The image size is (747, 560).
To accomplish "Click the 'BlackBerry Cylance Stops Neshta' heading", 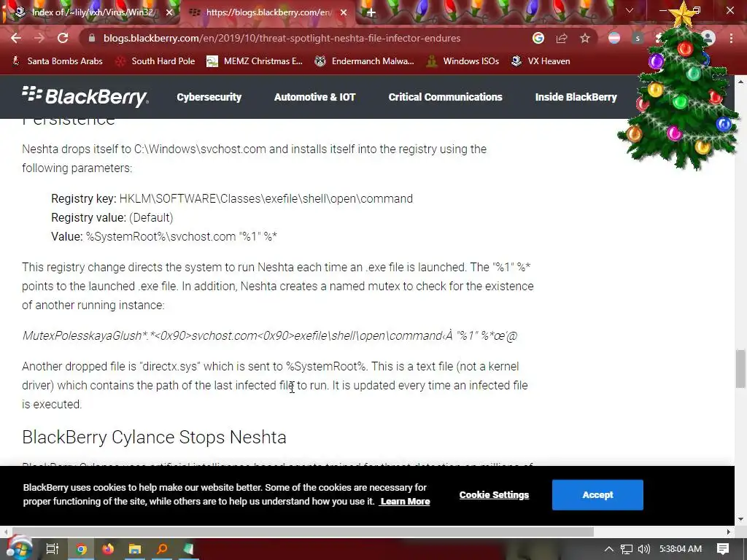I will point(155,437).
